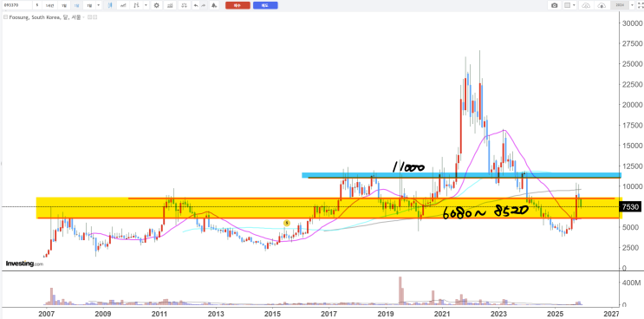Click the compare bar-chart icon
The width and height of the screenshot is (644, 319).
[170, 5]
